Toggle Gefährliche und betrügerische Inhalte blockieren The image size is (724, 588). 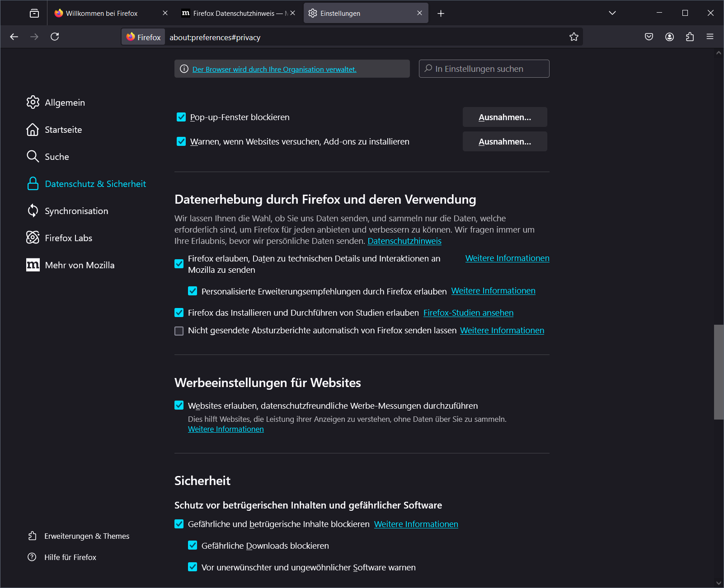tap(179, 524)
